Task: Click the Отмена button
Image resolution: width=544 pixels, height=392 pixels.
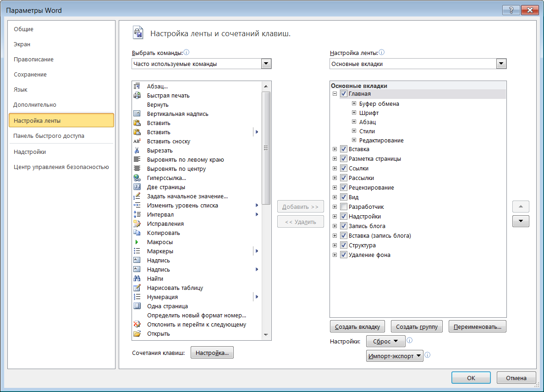Action: [516, 378]
